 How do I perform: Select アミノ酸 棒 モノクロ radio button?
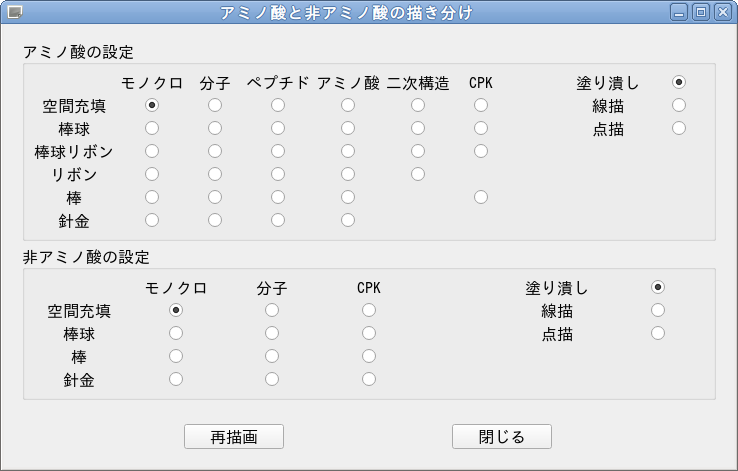pos(152,197)
